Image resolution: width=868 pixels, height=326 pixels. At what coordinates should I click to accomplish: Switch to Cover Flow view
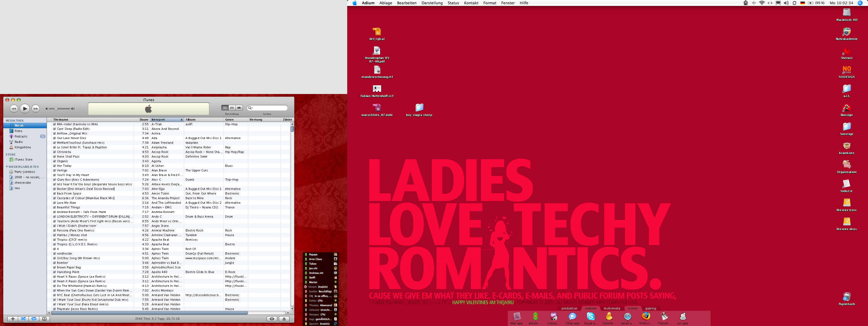point(239,108)
